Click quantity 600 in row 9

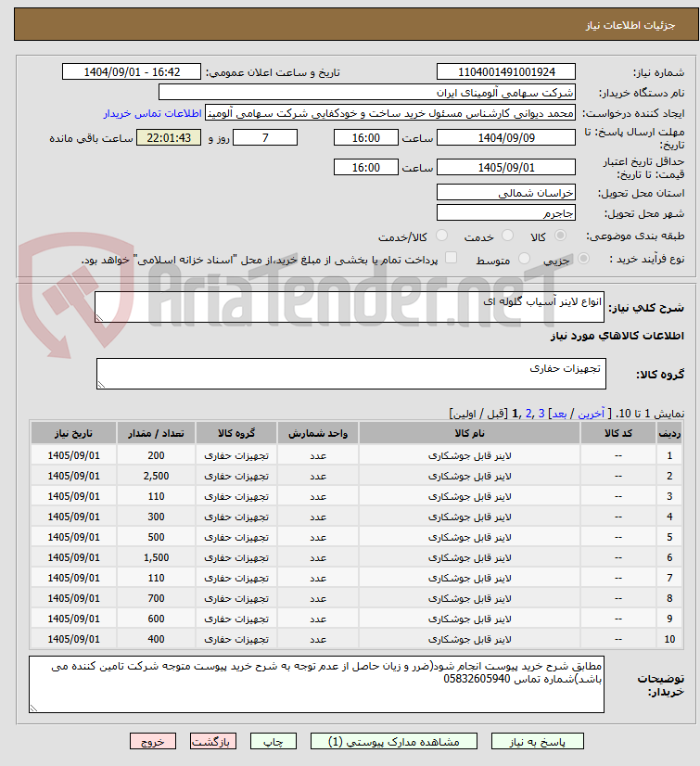coord(157,619)
